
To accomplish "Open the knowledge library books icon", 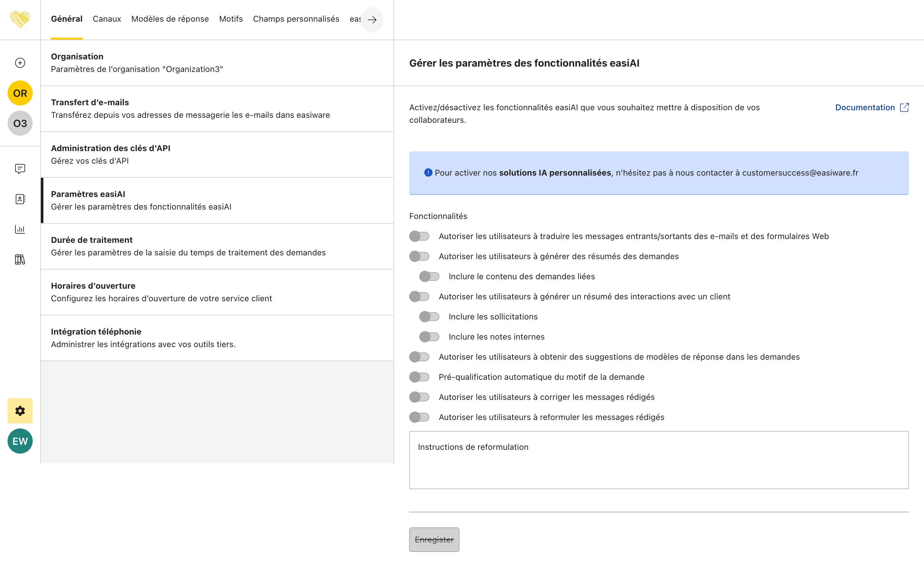I will point(20,259).
